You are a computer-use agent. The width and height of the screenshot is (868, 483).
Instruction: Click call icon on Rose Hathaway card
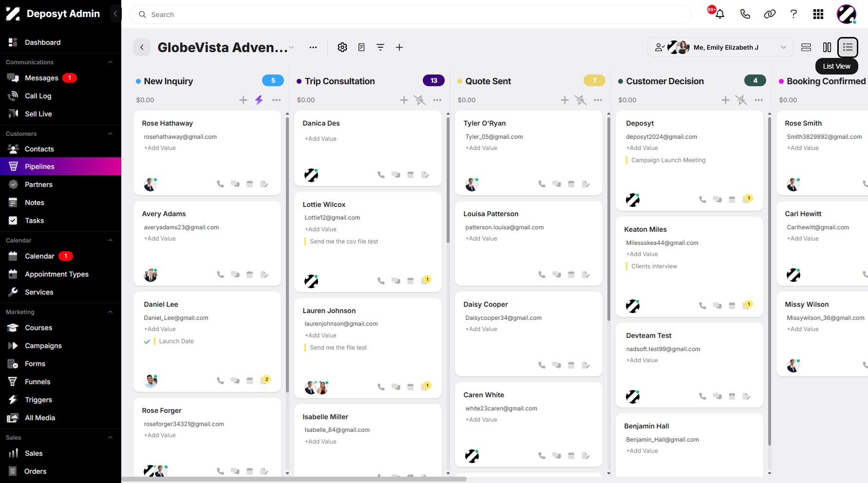point(221,184)
